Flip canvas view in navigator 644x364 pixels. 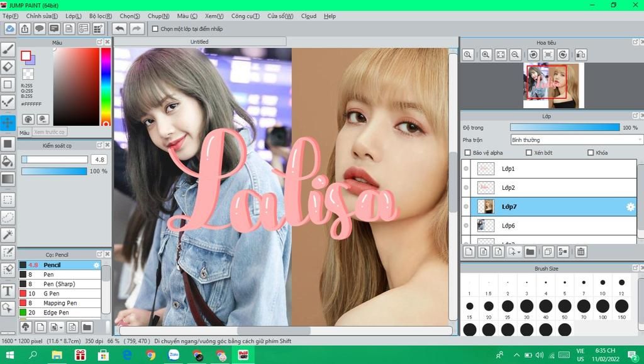pos(580,55)
